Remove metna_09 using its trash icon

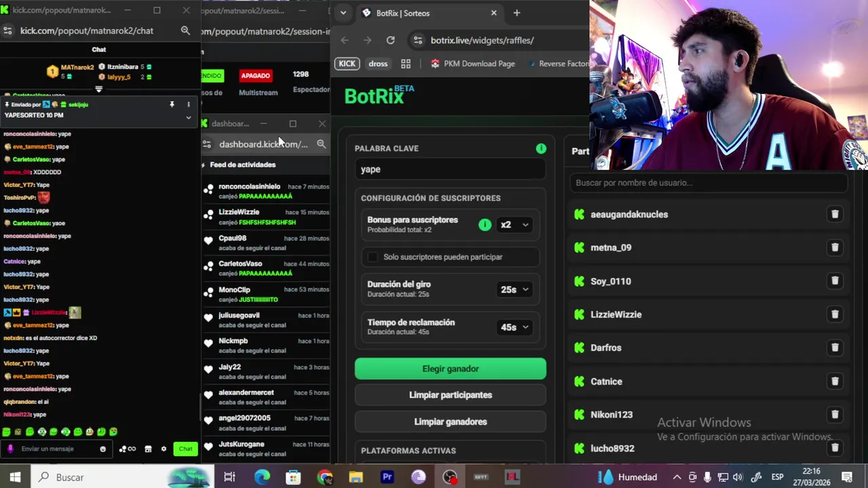pyautogui.click(x=835, y=247)
